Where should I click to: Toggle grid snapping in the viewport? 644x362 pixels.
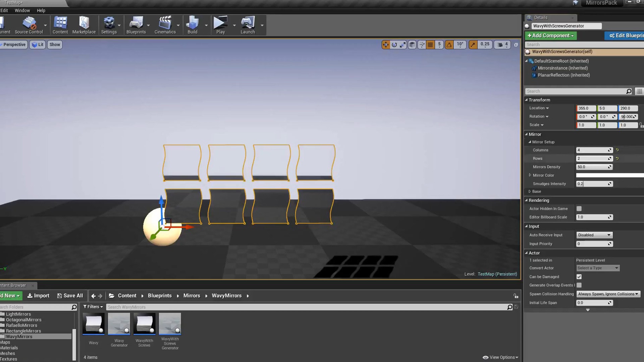430,44
